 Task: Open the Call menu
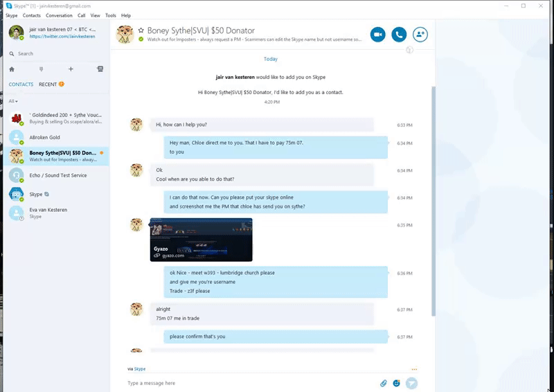[81, 15]
